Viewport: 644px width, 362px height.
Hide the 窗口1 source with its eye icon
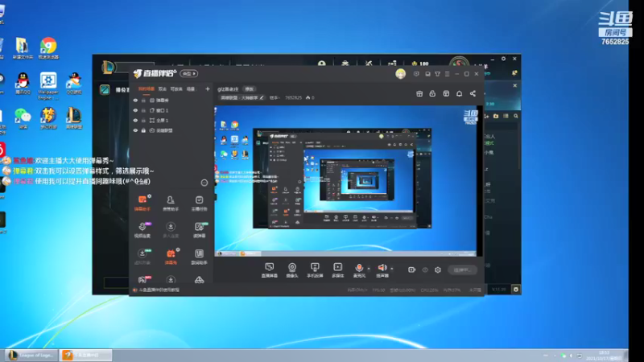[135, 110]
